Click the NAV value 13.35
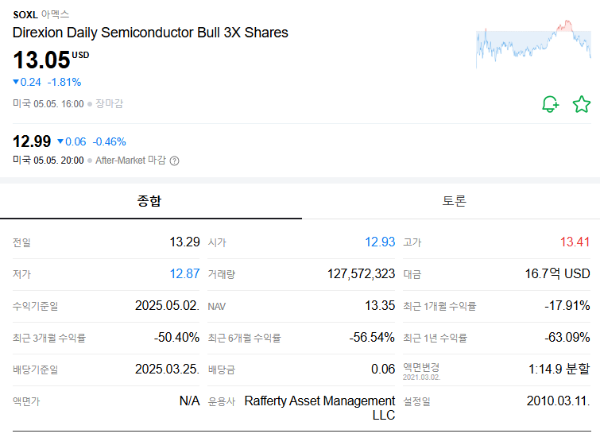 click(380, 305)
